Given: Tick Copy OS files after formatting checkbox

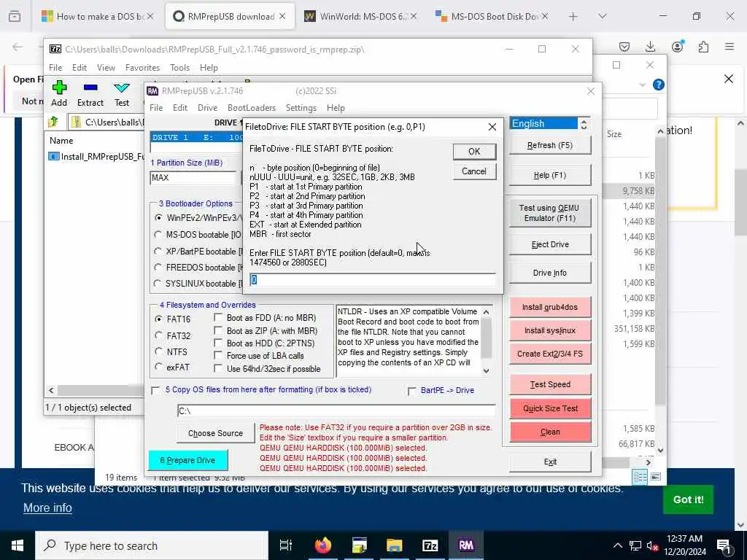Looking at the screenshot, I should [x=155, y=391].
